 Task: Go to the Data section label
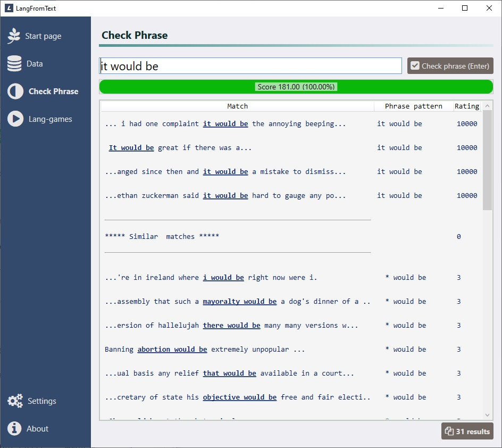[35, 64]
